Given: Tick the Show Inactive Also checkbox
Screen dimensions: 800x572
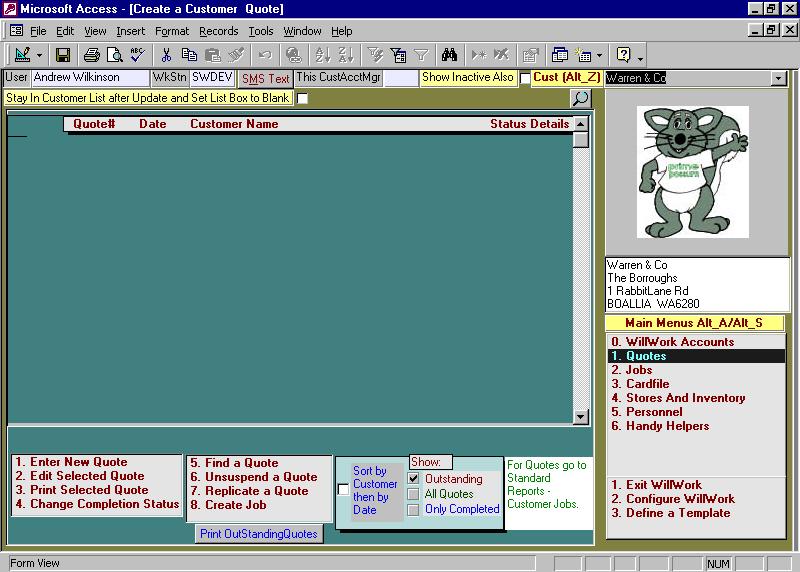Looking at the screenshot, I should tap(525, 78).
